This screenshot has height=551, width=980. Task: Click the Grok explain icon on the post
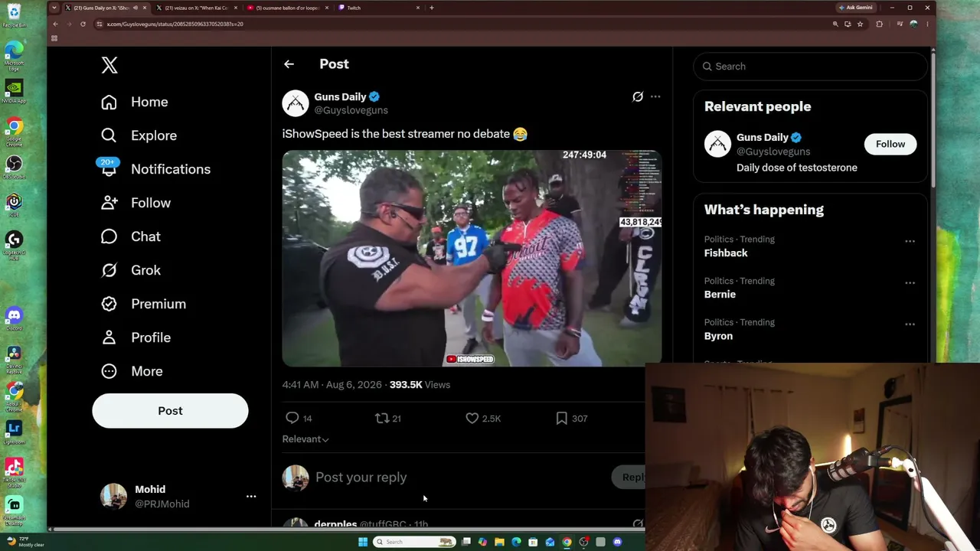(638, 96)
